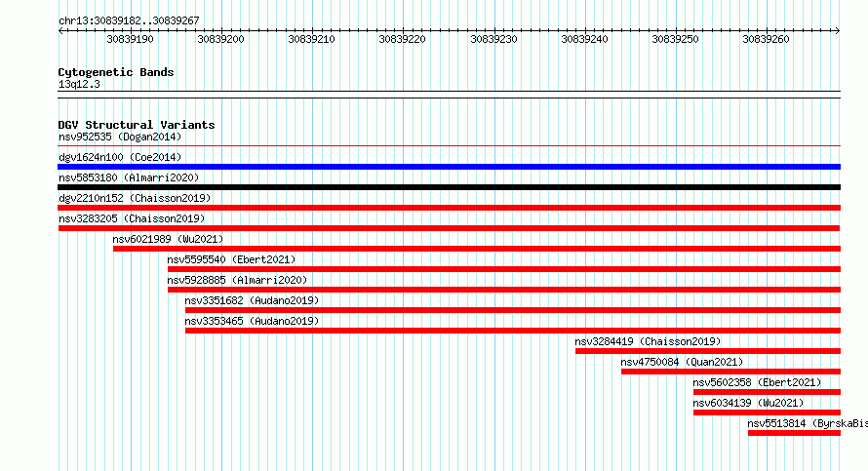
Task: Click the red bar under dgv2210n152
Action: [x=449, y=208]
